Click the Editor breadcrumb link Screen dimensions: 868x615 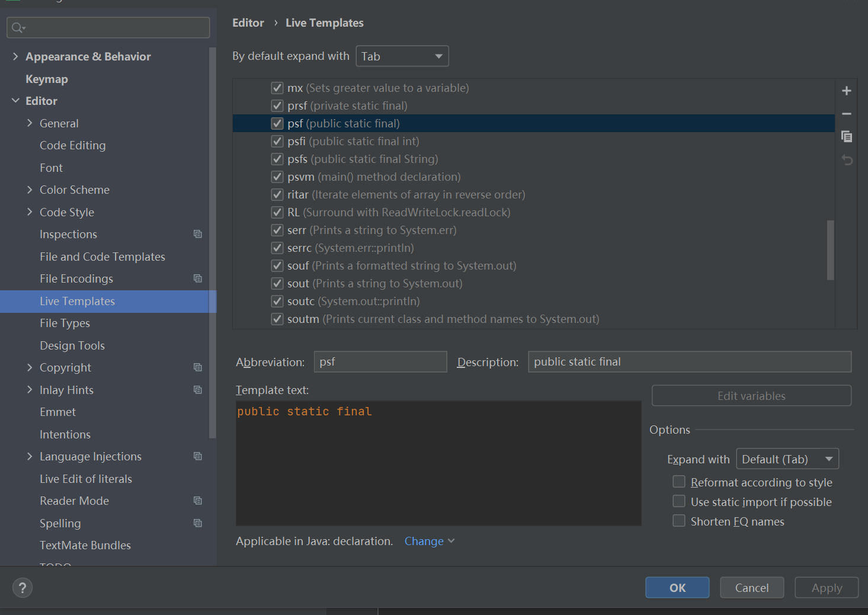(x=248, y=23)
